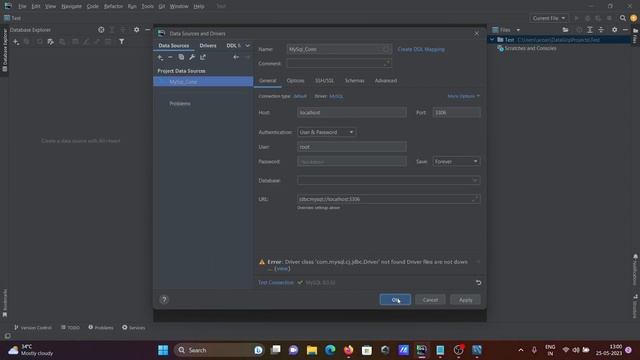This screenshot has height=360, width=640.
Task: Collapse the Test project tree node
Action: 492,40
